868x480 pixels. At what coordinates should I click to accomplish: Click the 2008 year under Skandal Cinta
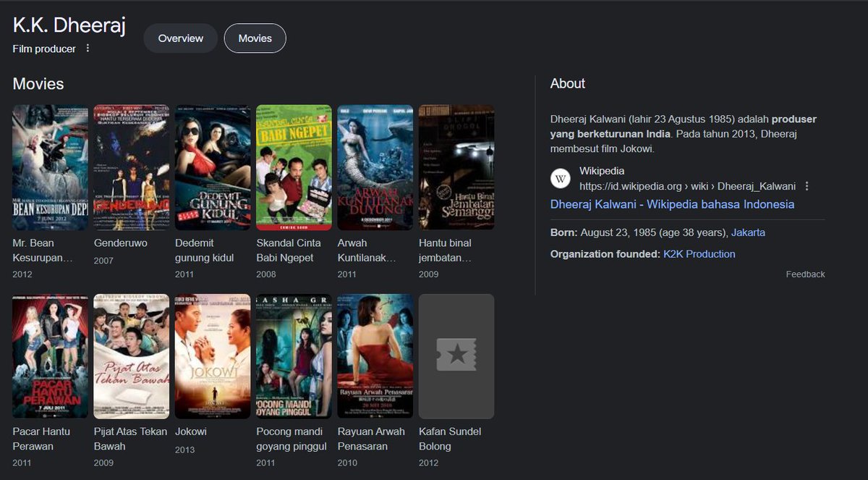(x=266, y=274)
